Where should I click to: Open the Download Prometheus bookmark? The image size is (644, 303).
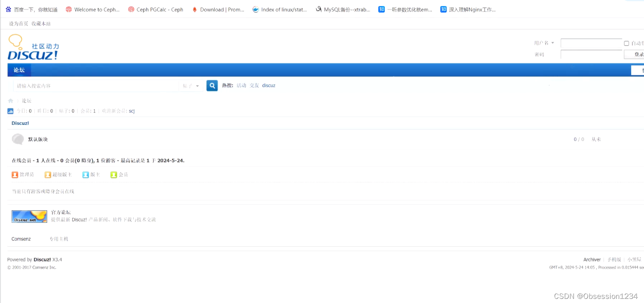coord(218,10)
